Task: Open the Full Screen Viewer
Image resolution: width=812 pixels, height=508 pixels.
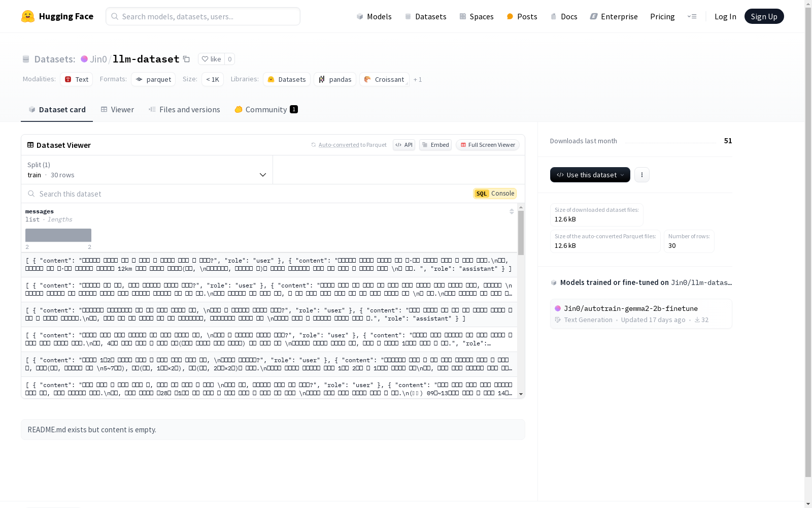Action: 488,145
